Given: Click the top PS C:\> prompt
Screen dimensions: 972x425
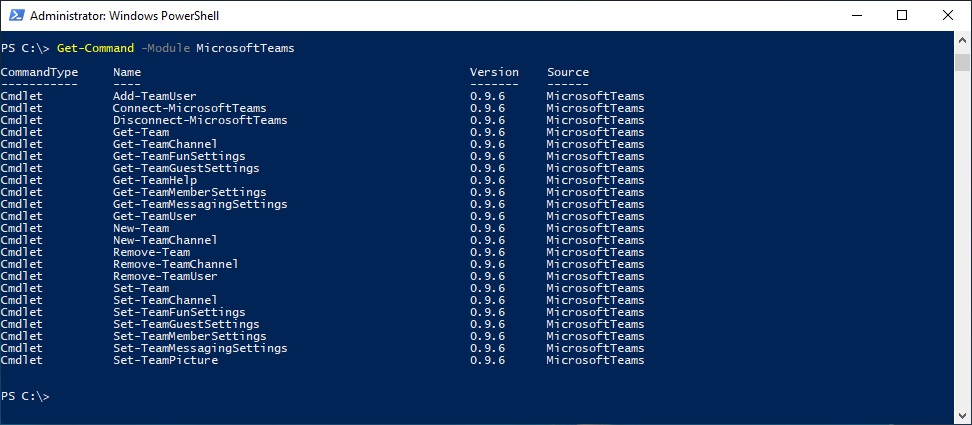Looking at the screenshot, I should coord(25,48).
